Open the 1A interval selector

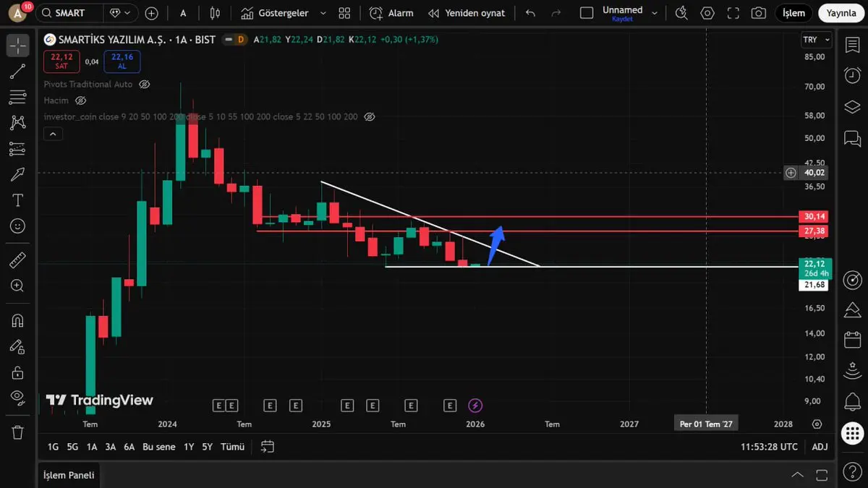183,13
